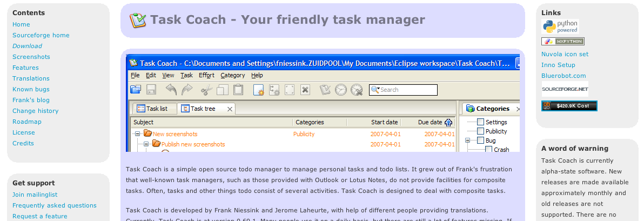This screenshot has width=644, height=221.
Task: Open the Join mailinglist link
Action: point(35,195)
